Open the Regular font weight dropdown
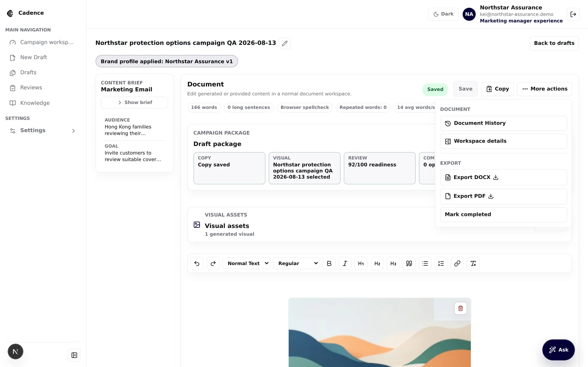The height and width of the screenshot is (367, 588). point(296,263)
